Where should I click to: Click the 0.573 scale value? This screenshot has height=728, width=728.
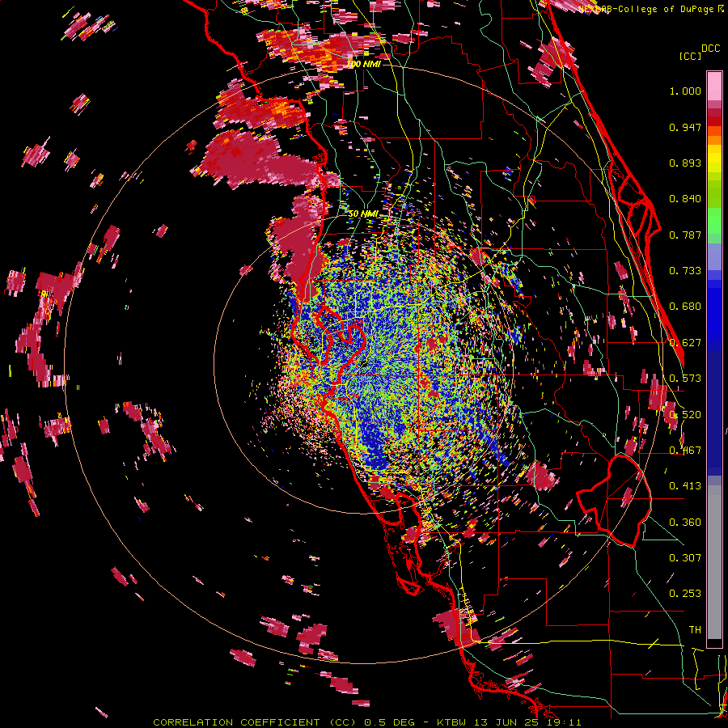click(x=685, y=379)
